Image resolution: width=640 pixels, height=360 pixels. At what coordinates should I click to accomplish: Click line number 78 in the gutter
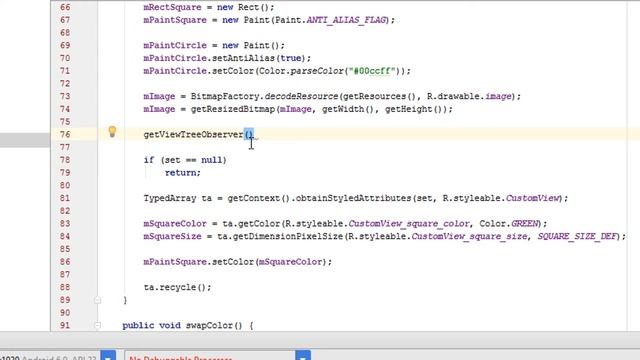pos(65,160)
